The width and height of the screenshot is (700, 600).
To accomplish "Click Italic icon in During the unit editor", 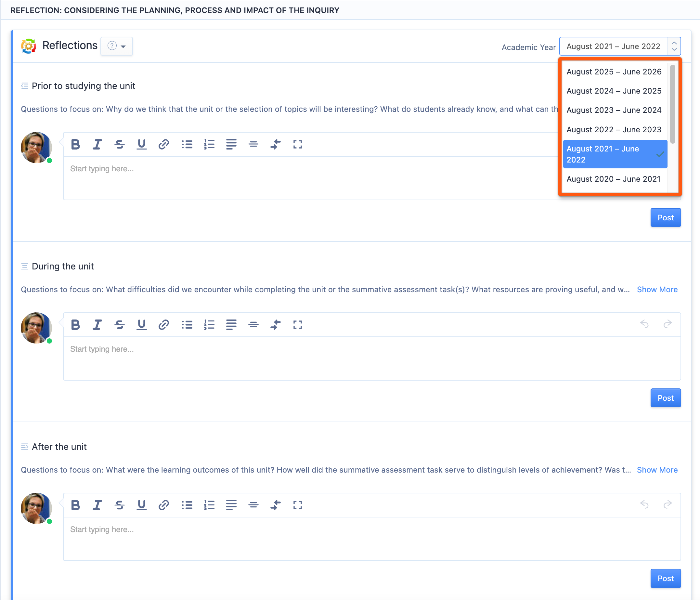I will [x=97, y=325].
